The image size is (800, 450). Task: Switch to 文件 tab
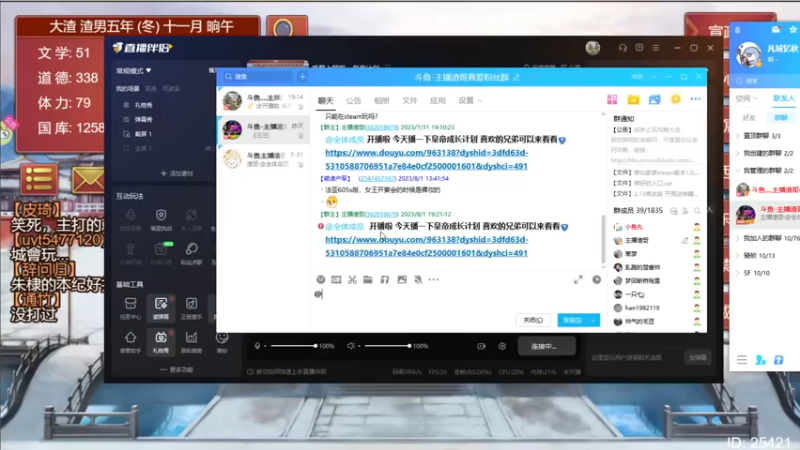(x=409, y=101)
